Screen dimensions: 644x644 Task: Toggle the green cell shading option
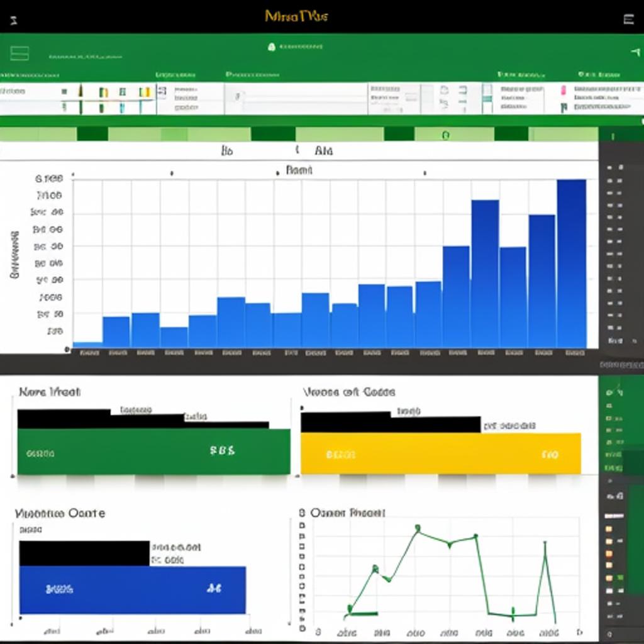pyautogui.click(x=101, y=107)
